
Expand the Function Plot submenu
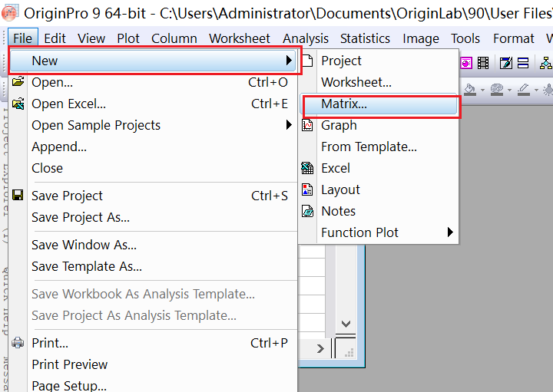point(379,232)
